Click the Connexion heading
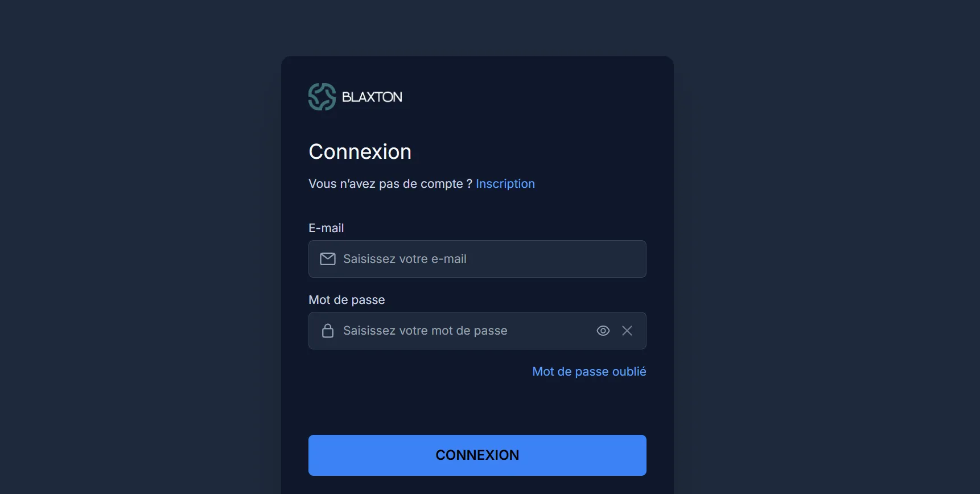 (x=360, y=151)
